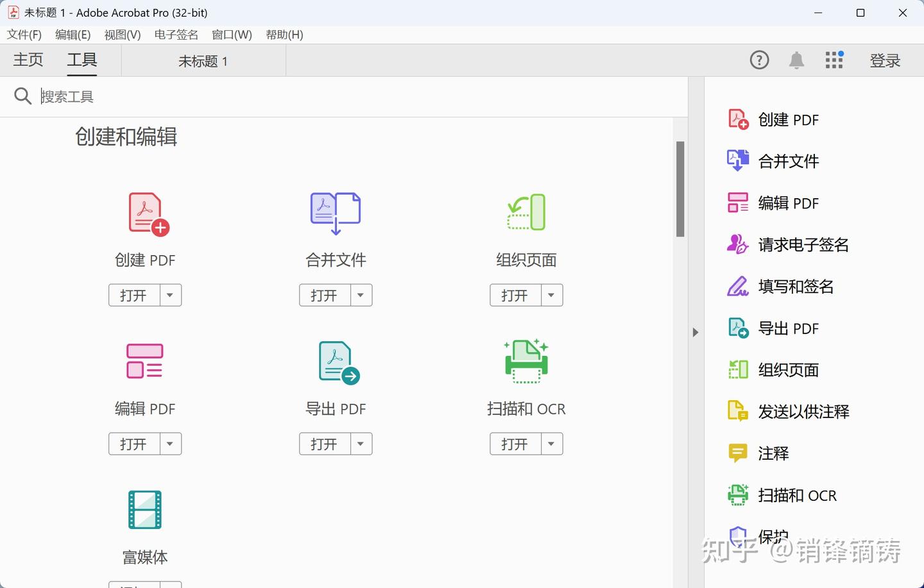Click 打开 button under 合并文件
924x588 pixels.
(x=325, y=295)
